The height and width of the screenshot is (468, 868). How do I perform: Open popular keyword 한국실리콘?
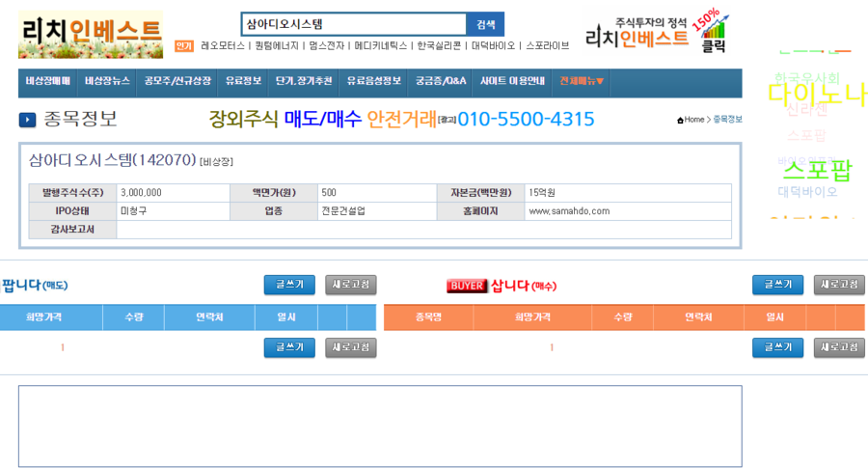coord(439,46)
